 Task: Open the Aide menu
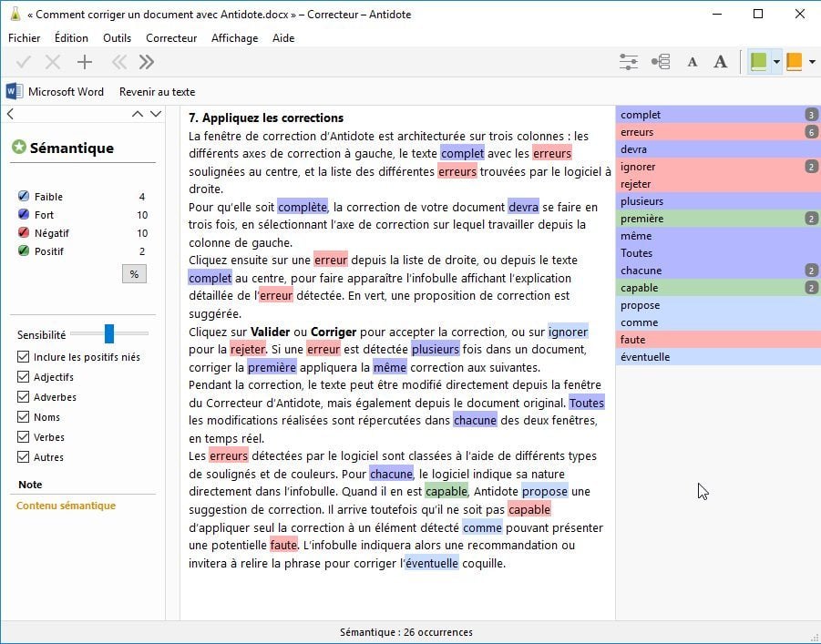pyautogui.click(x=283, y=38)
